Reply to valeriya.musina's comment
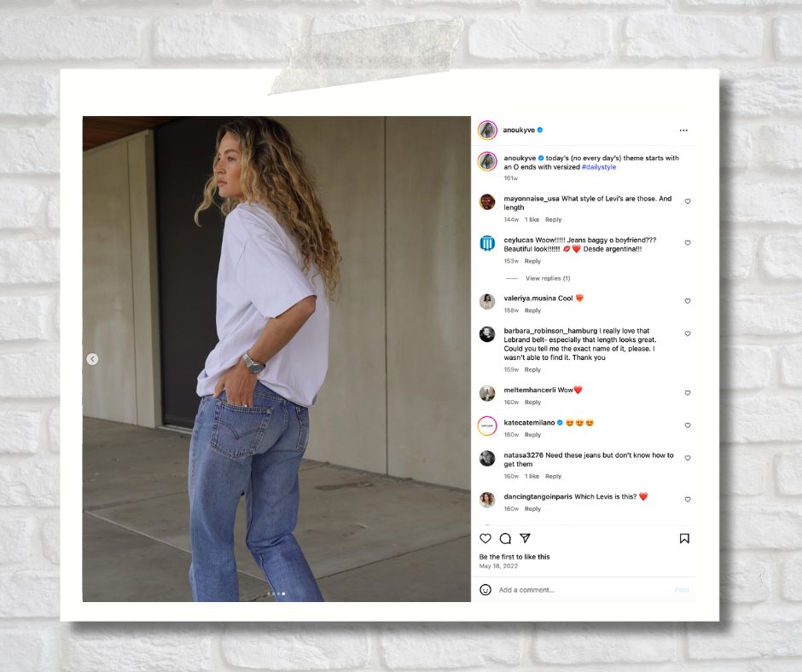802x672 pixels. (x=532, y=310)
